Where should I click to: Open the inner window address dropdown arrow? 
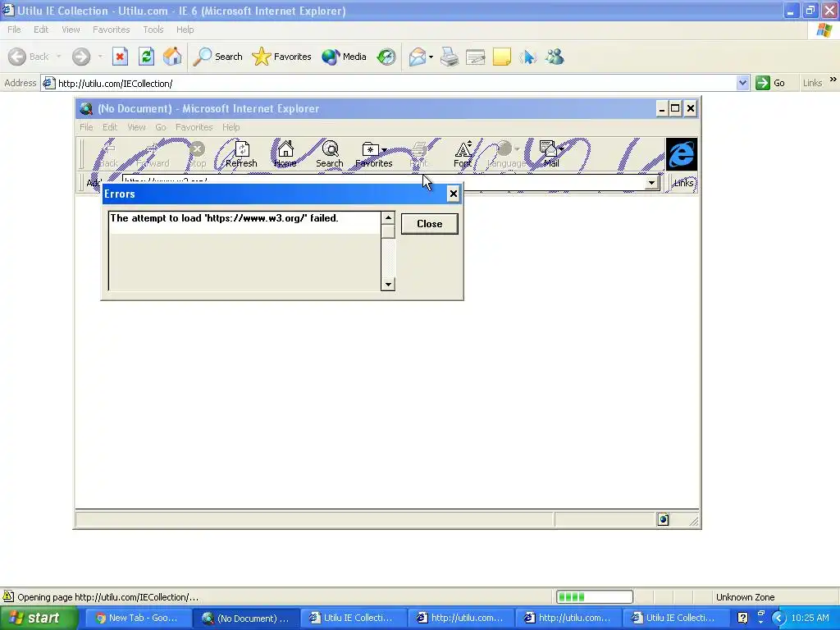651,183
